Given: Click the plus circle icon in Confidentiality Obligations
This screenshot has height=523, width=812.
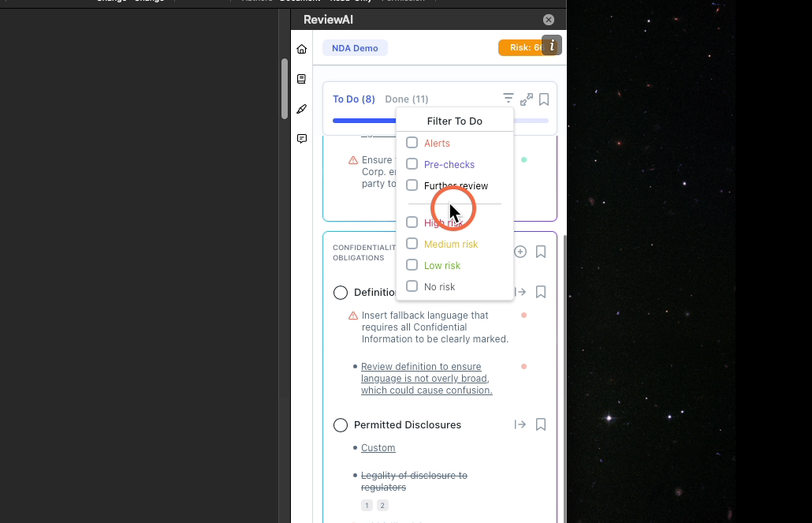Looking at the screenshot, I should 520,252.
